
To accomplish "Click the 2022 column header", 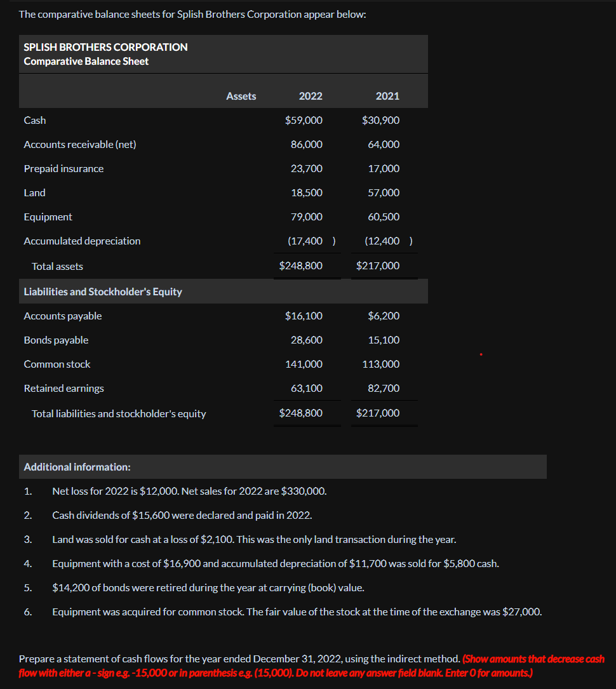I will tap(311, 97).
